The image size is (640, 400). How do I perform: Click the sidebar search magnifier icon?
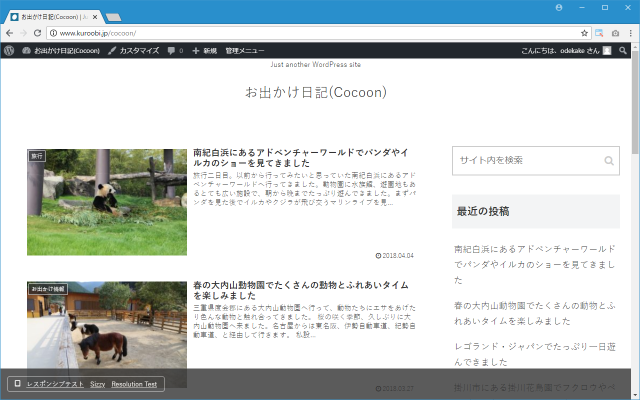tap(608, 160)
